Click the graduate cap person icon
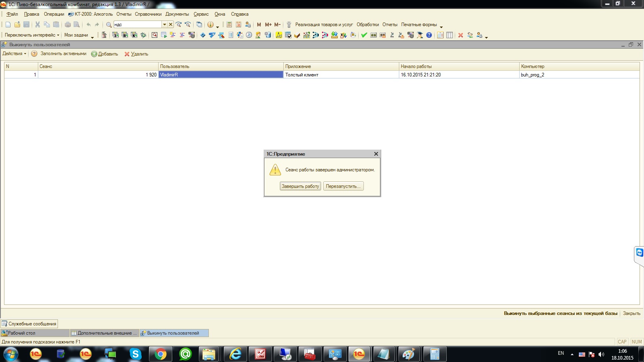Screen dimensions: 644x362 tap(420, 35)
